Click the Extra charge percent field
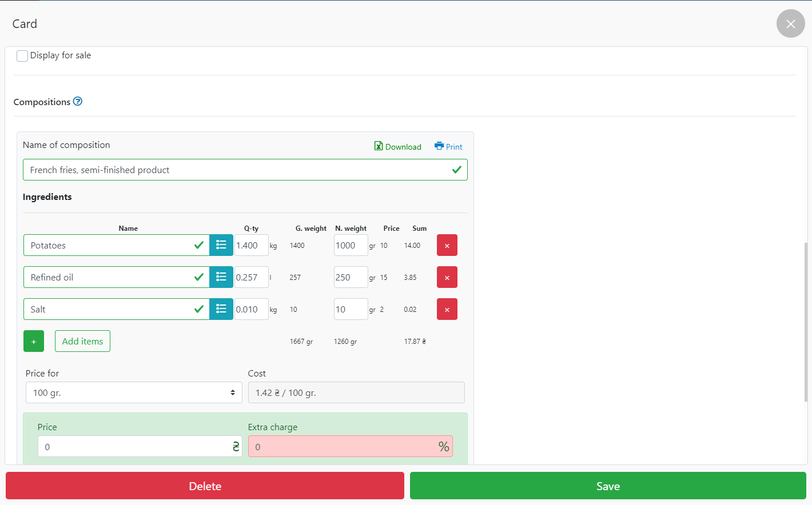812x505 pixels. point(343,446)
